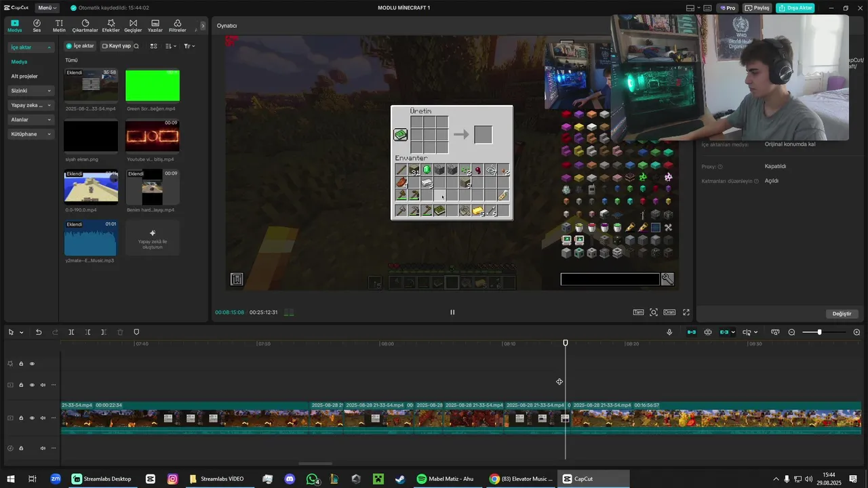Expand the Alanlar sidebar section
Screen dimensions: 868x488
(x=31, y=119)
